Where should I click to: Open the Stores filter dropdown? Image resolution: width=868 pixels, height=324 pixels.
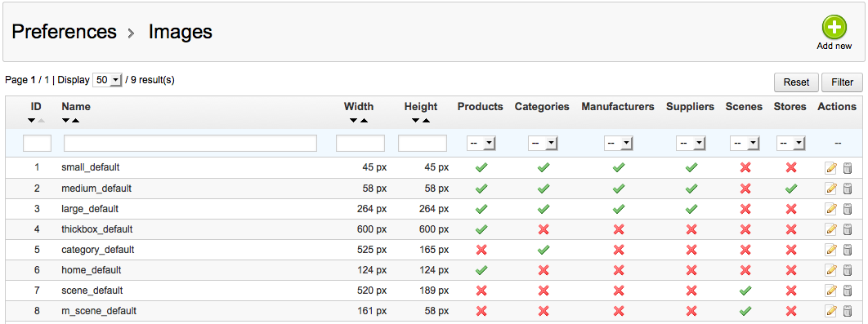click(x=790, y=144)
